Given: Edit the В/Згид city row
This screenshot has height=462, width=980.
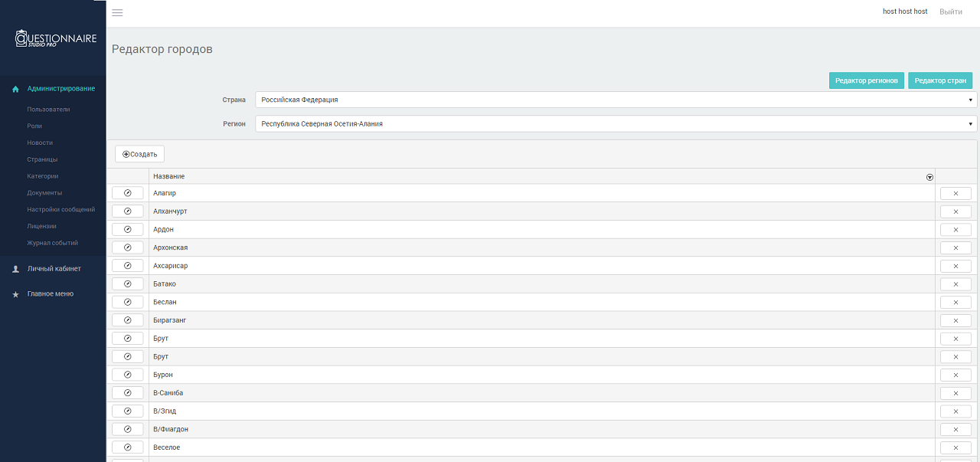Looking at the screenshot, I should 127,411.
